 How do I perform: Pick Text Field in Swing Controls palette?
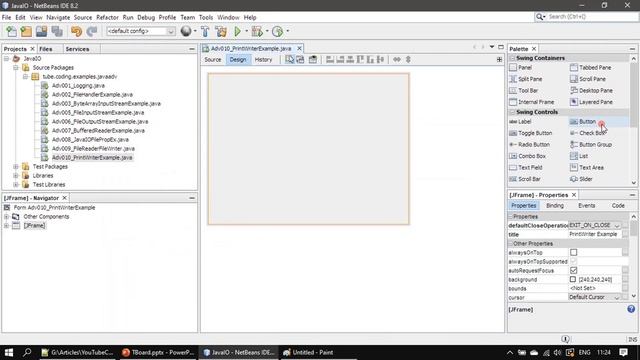click(526, 167)
